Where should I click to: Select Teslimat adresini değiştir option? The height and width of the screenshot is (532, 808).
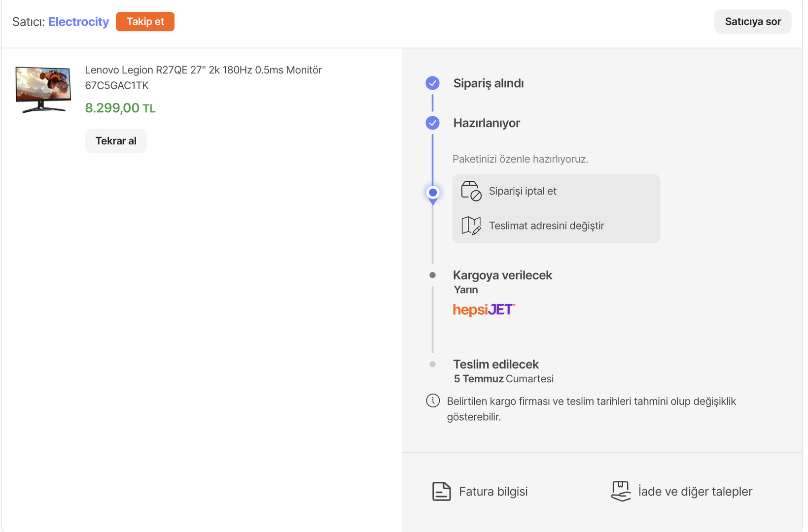(x=546, y=226)
